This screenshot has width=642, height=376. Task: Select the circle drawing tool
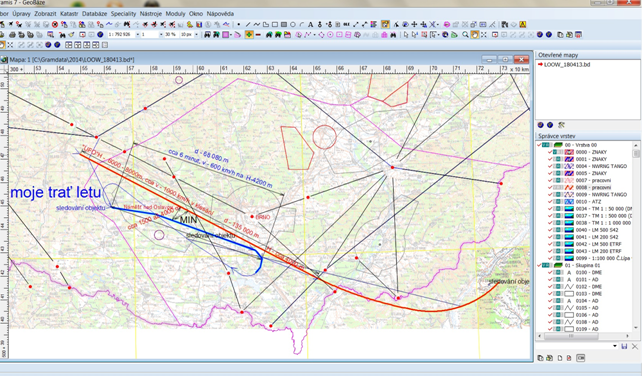point(293,25)
